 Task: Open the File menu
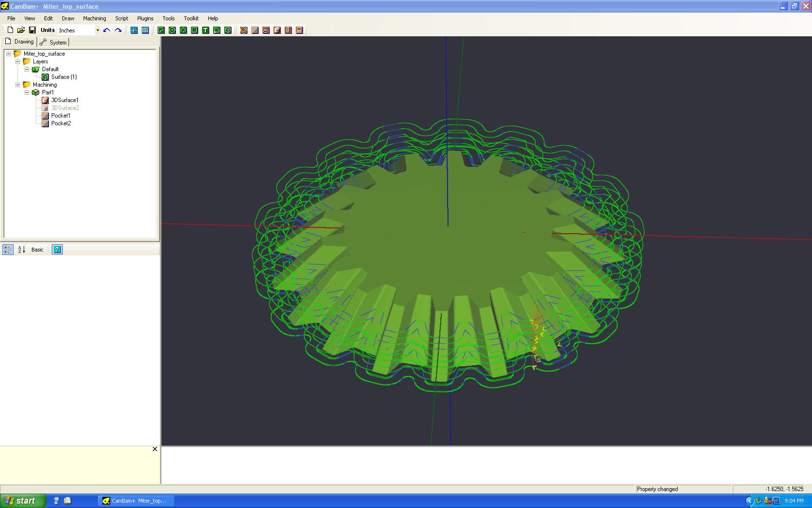[x=11, y=18]
